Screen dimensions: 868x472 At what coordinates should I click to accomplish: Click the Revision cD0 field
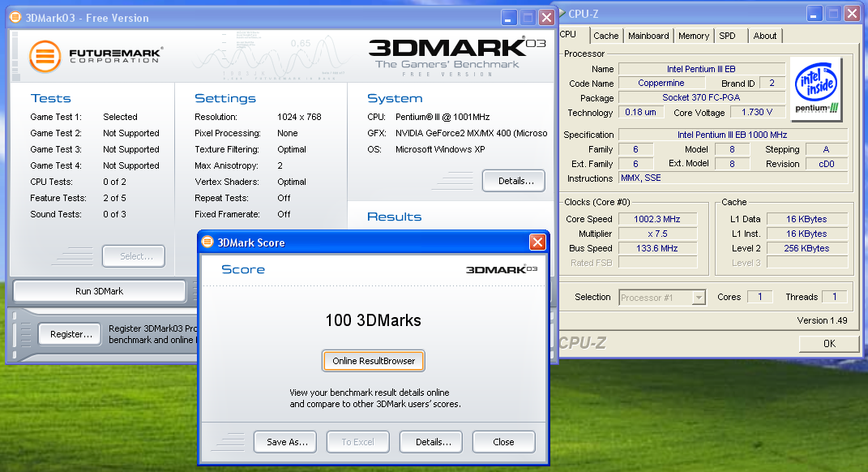(x=826, y=164)
